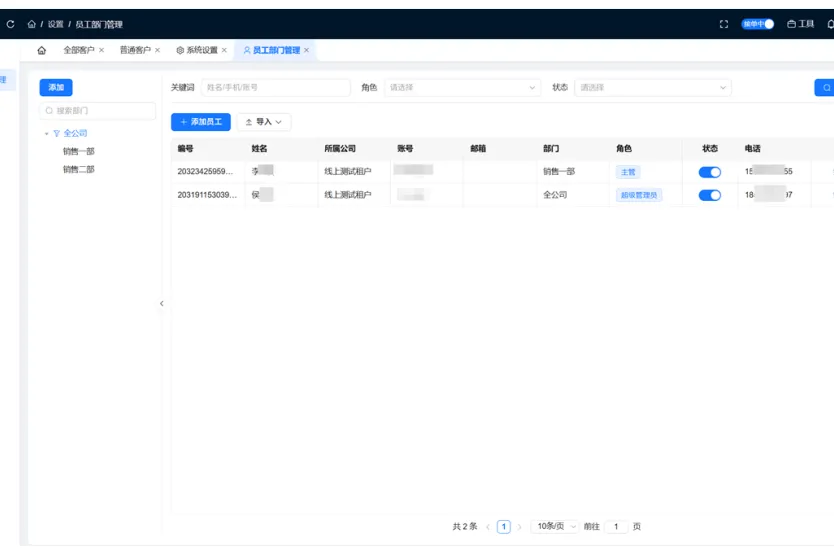This screenshot has height=555, width=834.
Task: Click the home icon in breadcrumb
Action: click(31, 24)
